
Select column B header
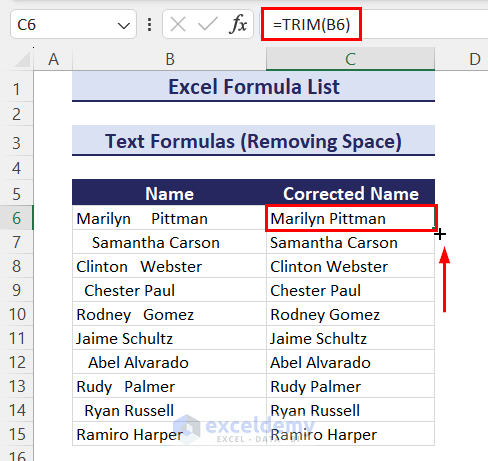pyautogui.click(x=169, y=59)
